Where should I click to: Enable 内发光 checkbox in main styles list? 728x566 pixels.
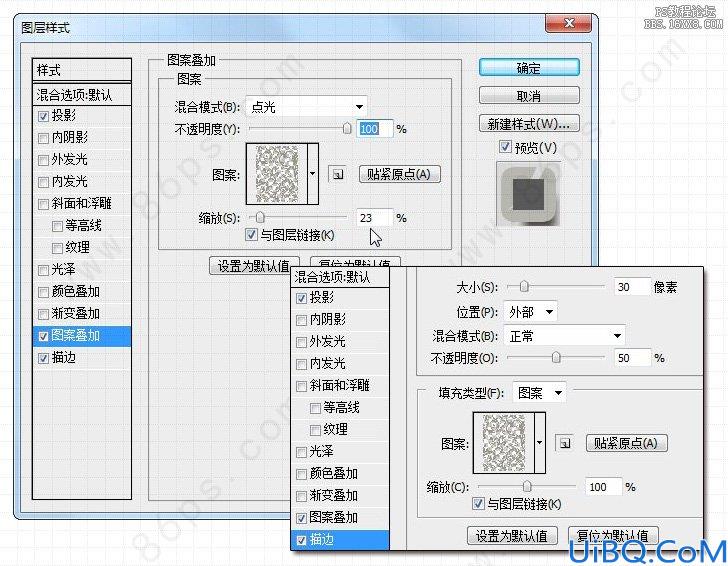tap(43, 182)
